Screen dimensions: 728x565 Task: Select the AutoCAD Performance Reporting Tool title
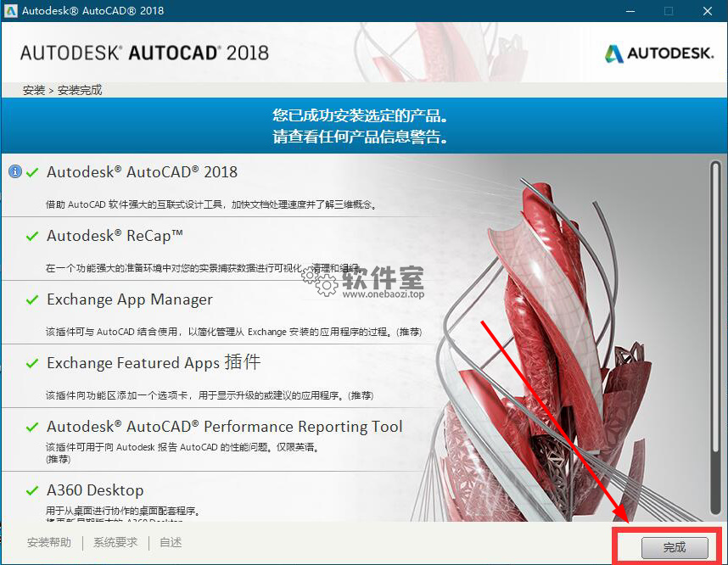click(x=225, y=426)
